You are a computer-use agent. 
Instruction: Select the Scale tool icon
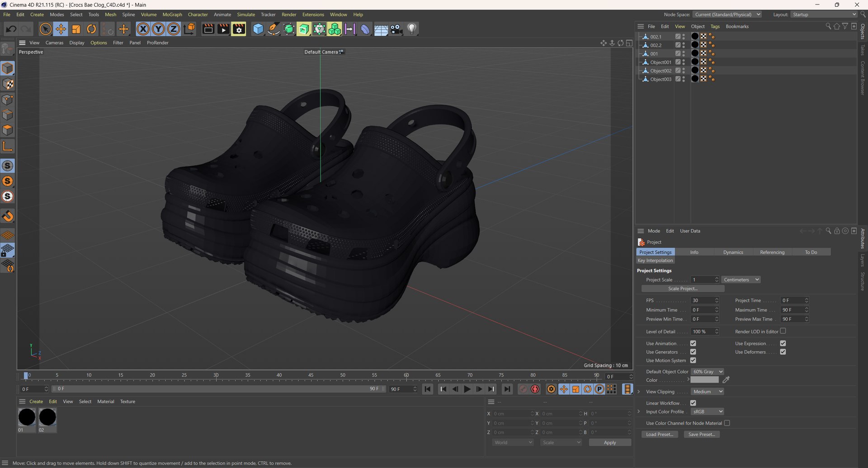[x=76, y=29]
